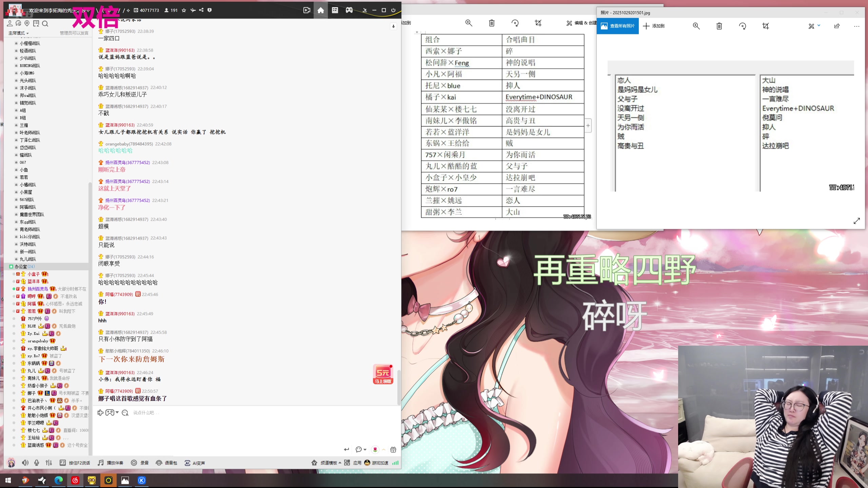Open the 主席模式 dropdown
The height and width of the screenshot is (488, 868).
(x=18, y=33)
